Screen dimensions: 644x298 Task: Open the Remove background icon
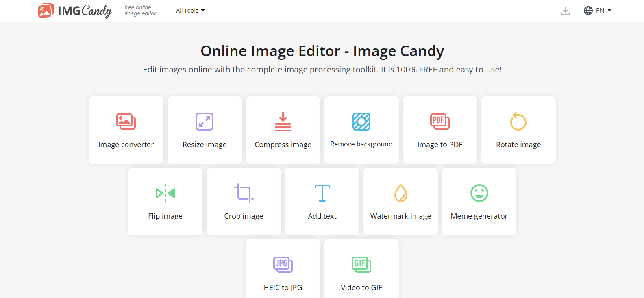click(361, 122)
